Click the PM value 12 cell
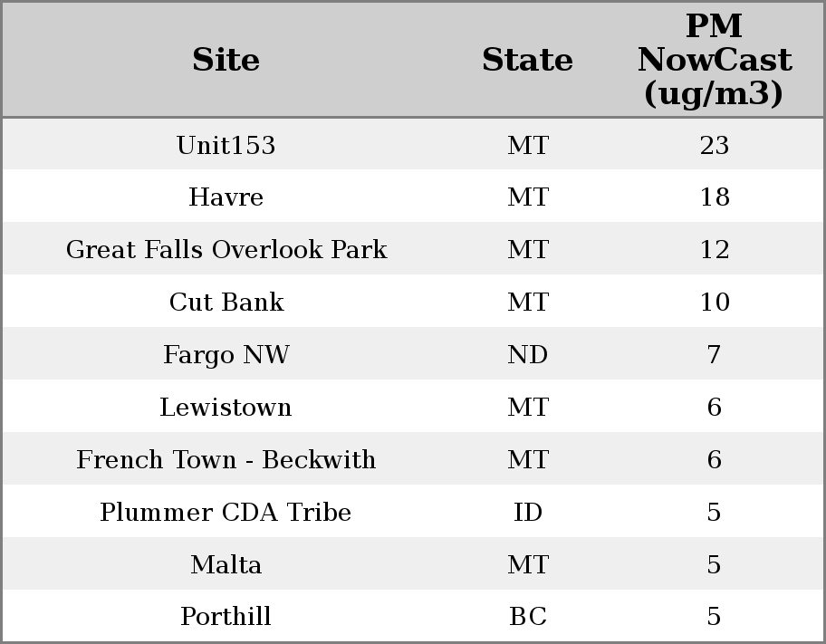 point(714,250)
